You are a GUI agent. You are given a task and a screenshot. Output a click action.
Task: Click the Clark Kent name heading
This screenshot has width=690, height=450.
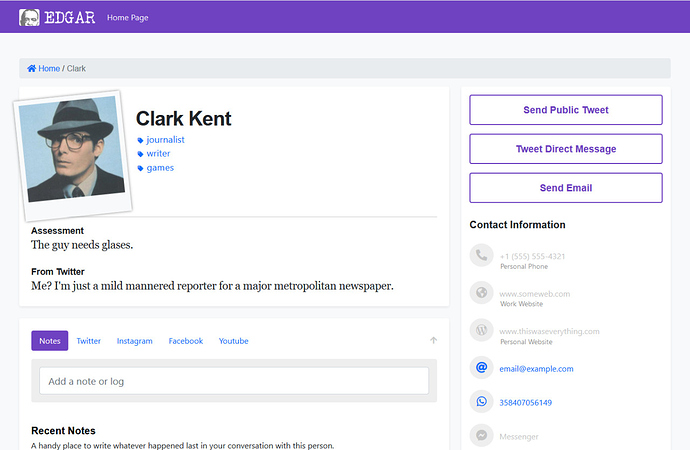(184, 119)
